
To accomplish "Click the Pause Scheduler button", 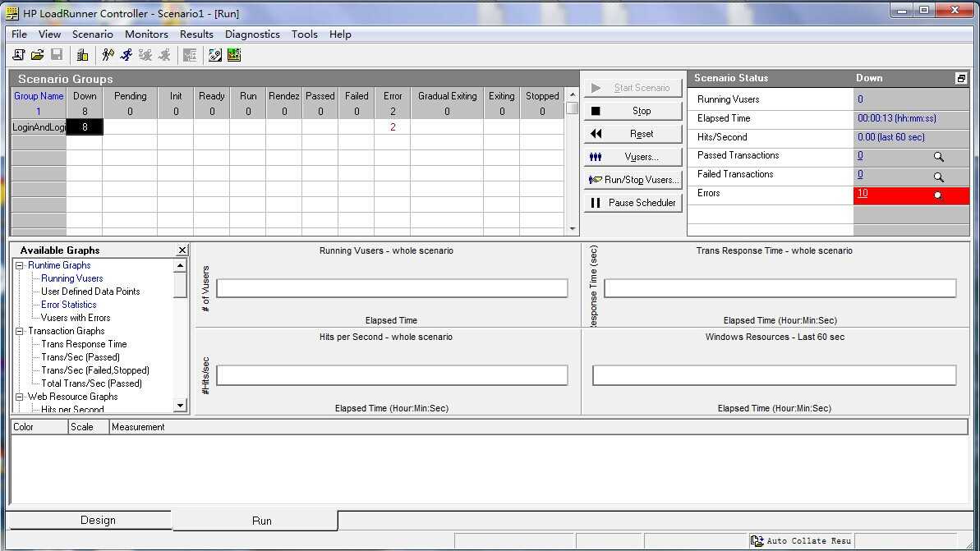I will tap(633, 202).
